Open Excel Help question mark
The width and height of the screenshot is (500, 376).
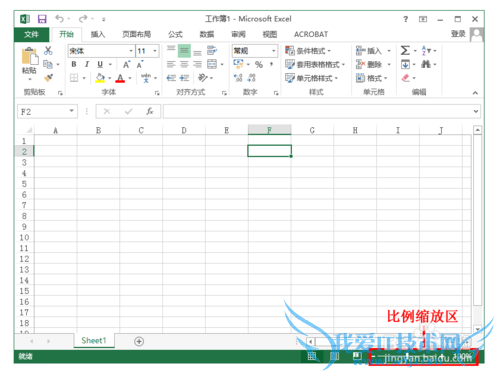pos(405,19)
